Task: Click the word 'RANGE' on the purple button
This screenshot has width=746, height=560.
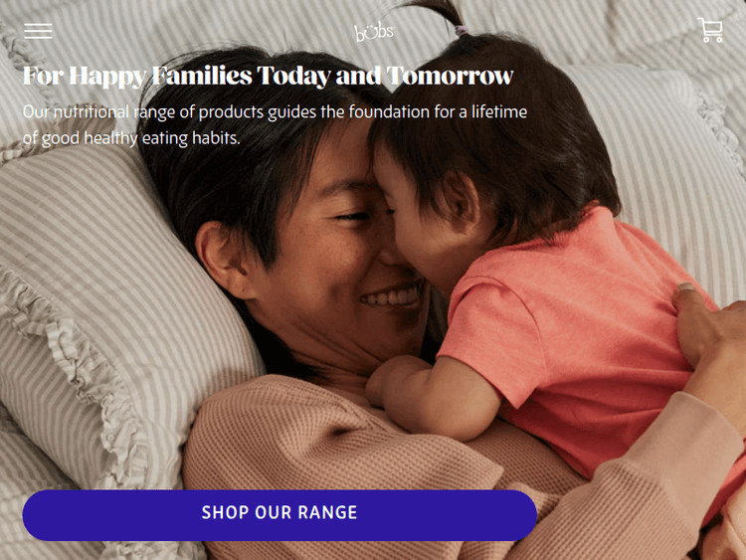Action: pyautogui.click(x=327, y=513)
